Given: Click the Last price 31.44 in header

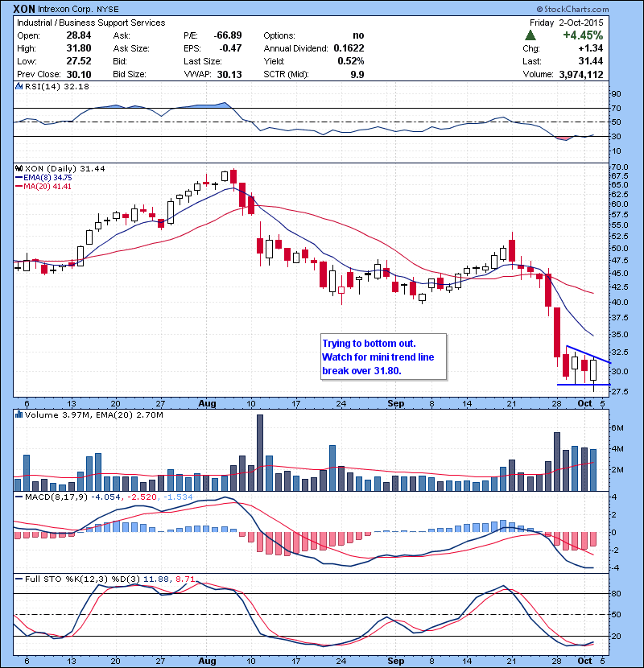Looking at the screenshot, I should pos(591,61).
